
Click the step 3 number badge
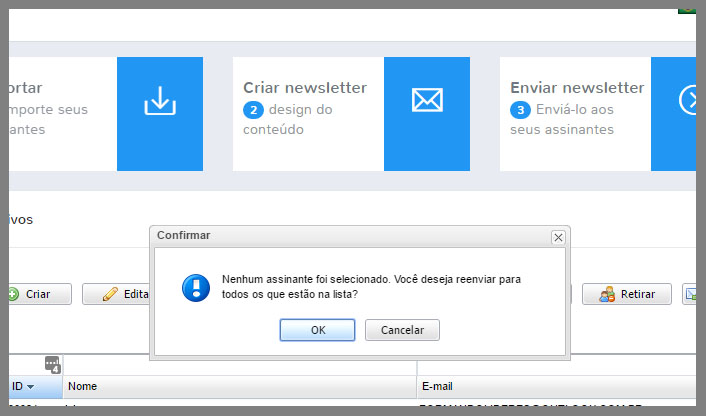[520, 110]
